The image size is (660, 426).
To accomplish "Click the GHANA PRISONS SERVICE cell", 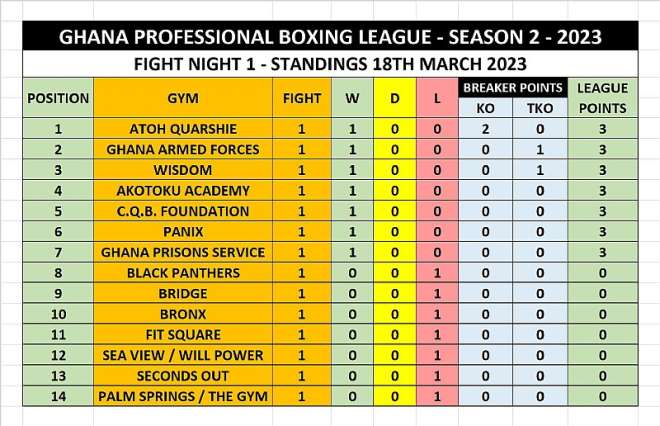I will pos(183,252).
